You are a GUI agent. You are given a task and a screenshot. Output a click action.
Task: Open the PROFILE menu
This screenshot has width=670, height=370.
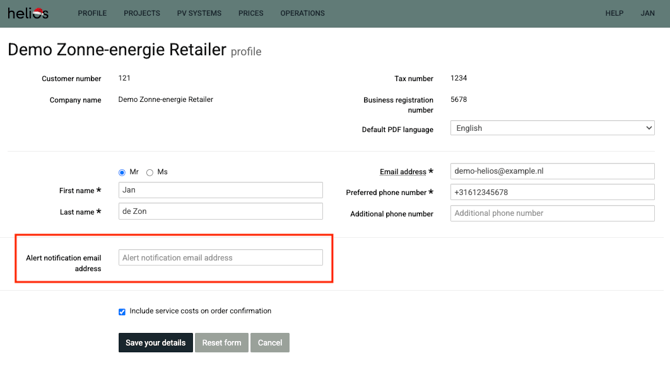click(92, 13)
